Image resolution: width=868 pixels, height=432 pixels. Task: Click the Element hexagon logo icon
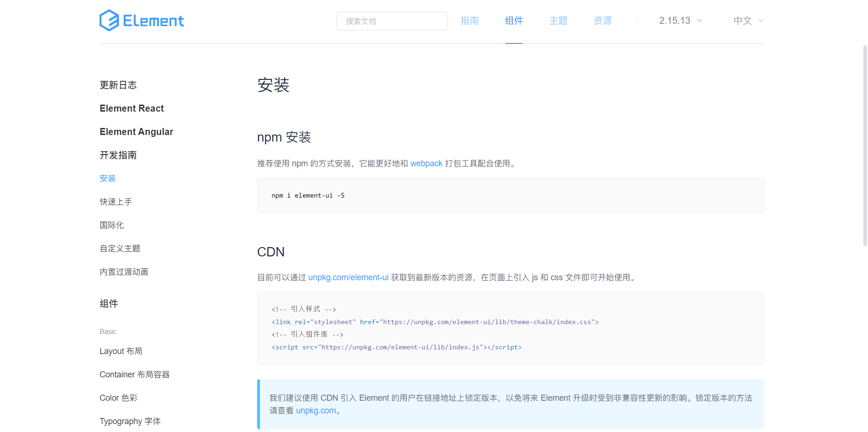tap(109, 20)
